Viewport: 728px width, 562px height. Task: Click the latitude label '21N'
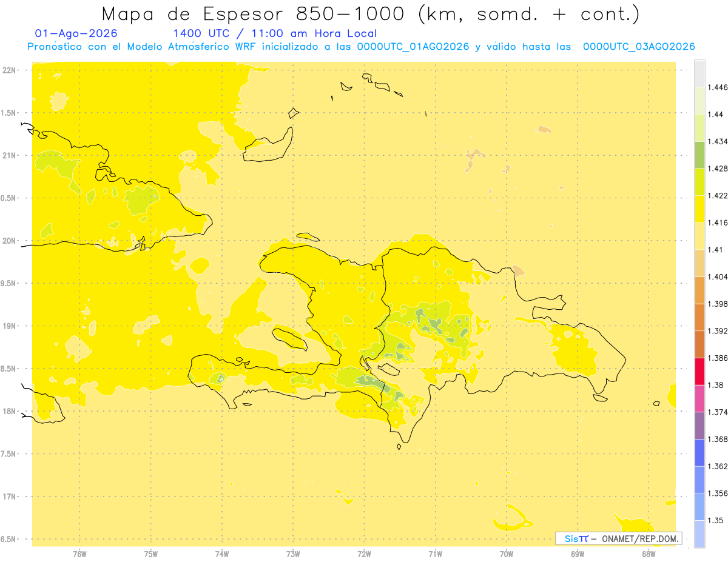[10, 156]
